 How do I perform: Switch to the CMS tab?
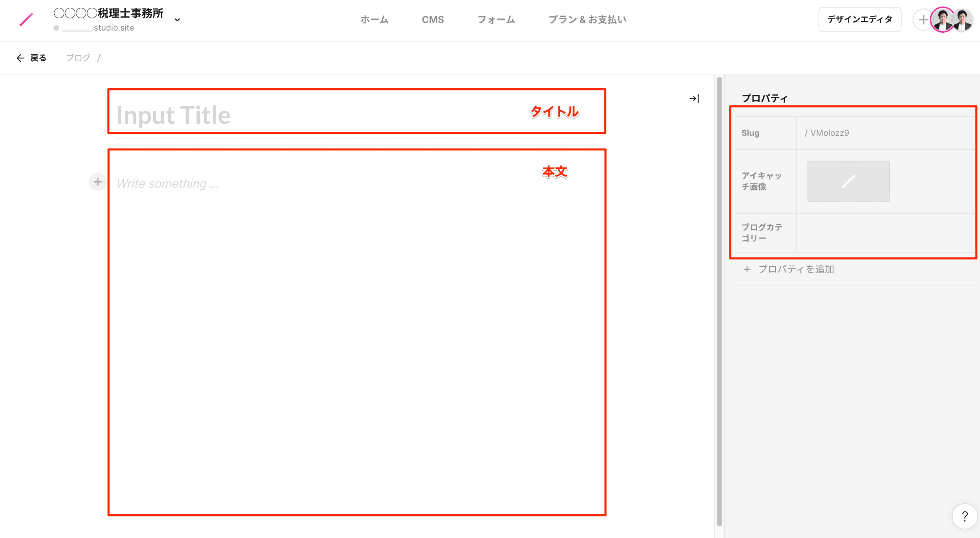point(432,20)
